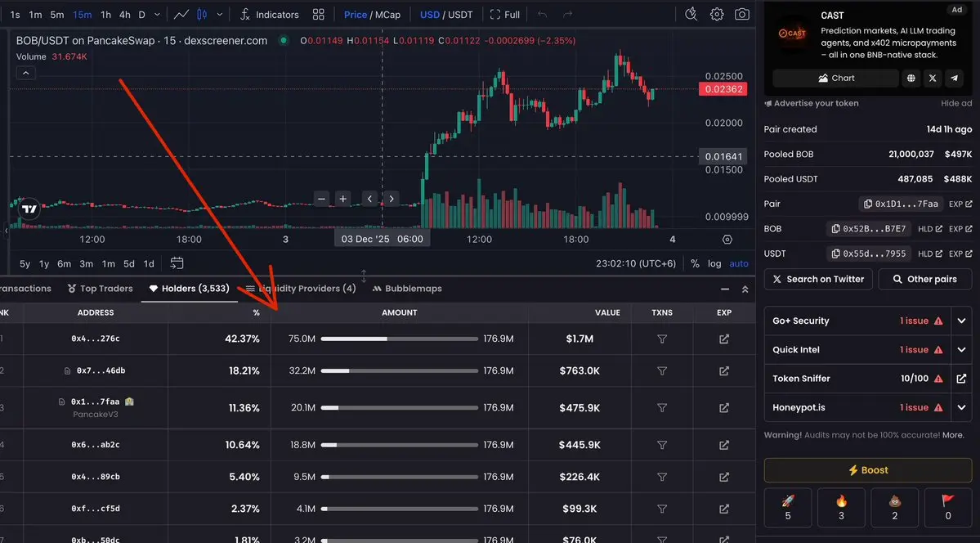The width and height of the screenshot is (980, 543).
Task: Click holder address 0x4...89cb
Action: (95, 477)
